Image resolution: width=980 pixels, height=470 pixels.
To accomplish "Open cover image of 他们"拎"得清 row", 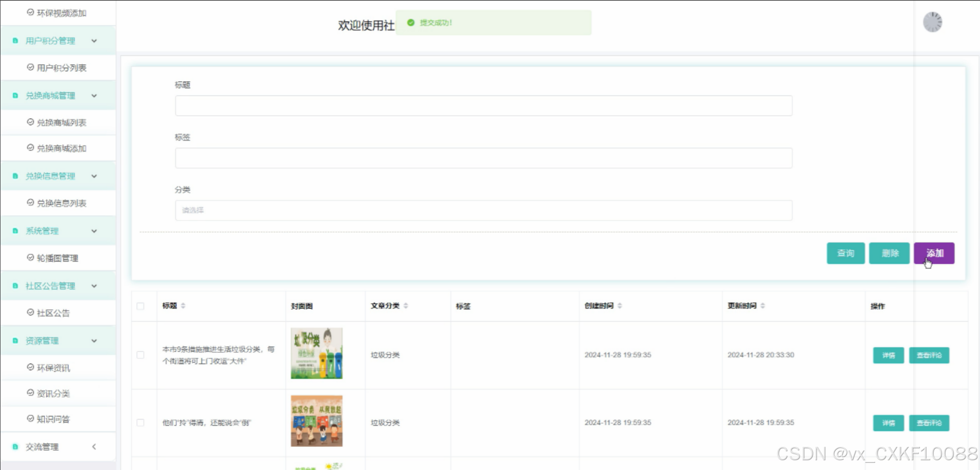I will click(x=317, y=421).
